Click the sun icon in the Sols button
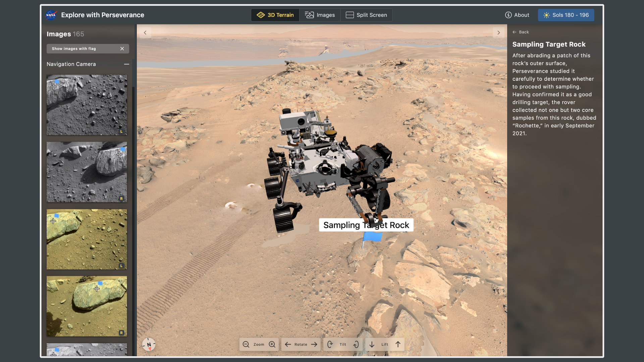The height and width of the screenshot is (362, 644). pyautogui.click(x=546, y=15)
